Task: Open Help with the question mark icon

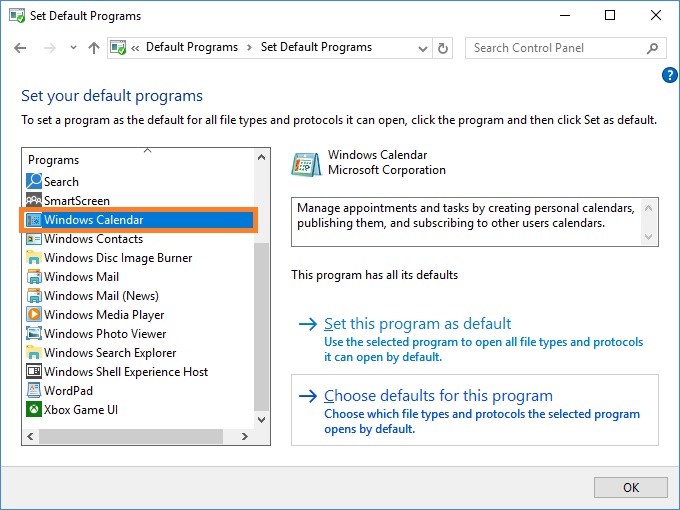Action: 669,75
